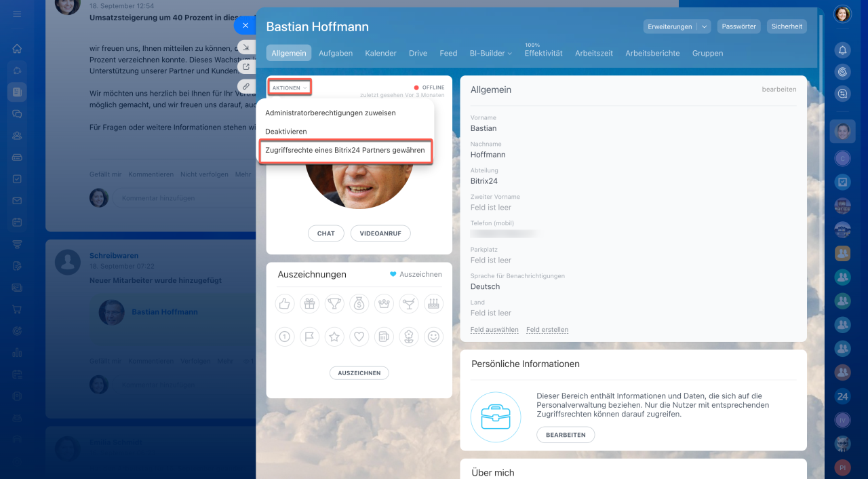868x479 pixels.
Task: Select the star award icon
Action: click(334, 336)
